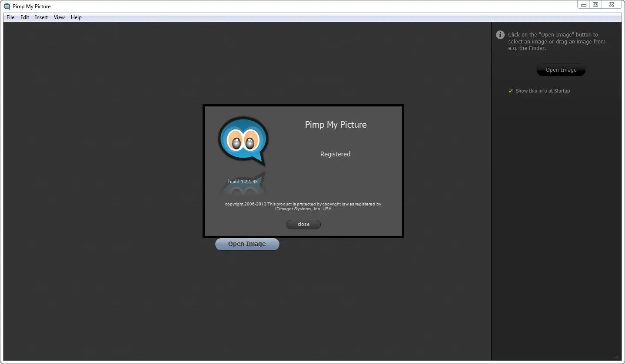Open the Insert menu
Screen dimensions: 625x364
(x=42, y=17)
